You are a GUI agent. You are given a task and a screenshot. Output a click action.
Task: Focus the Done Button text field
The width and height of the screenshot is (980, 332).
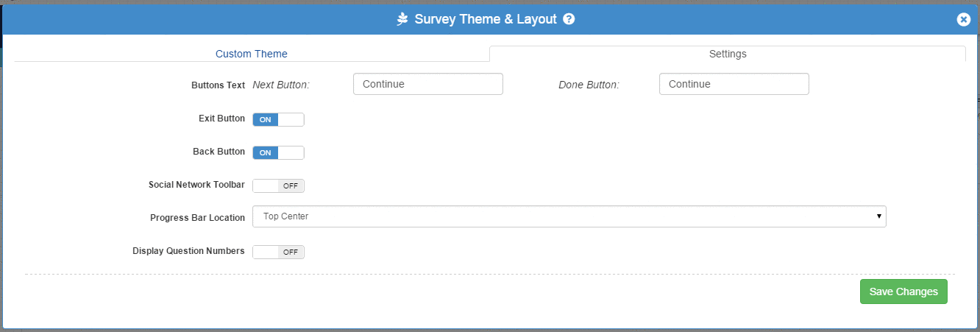point(734,84)
